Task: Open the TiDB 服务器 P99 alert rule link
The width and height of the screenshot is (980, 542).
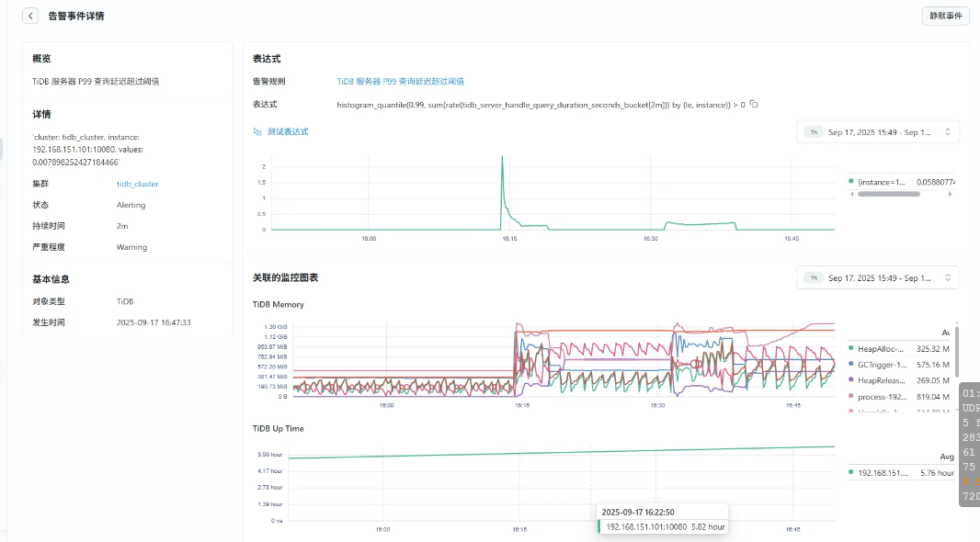Action: (400, 82)
